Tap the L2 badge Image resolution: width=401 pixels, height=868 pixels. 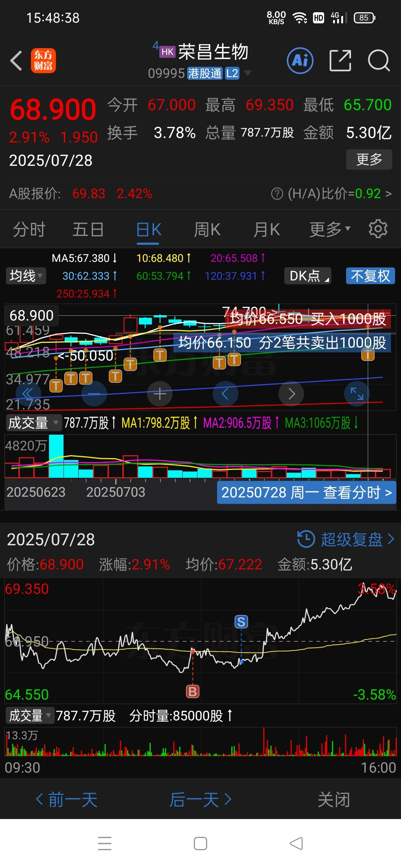coord(232,73)
